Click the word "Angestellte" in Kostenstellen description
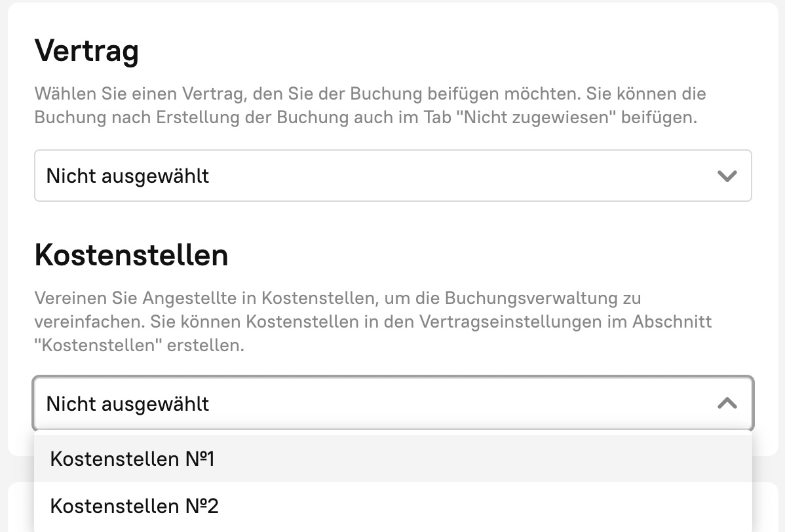 pos(191,298)
